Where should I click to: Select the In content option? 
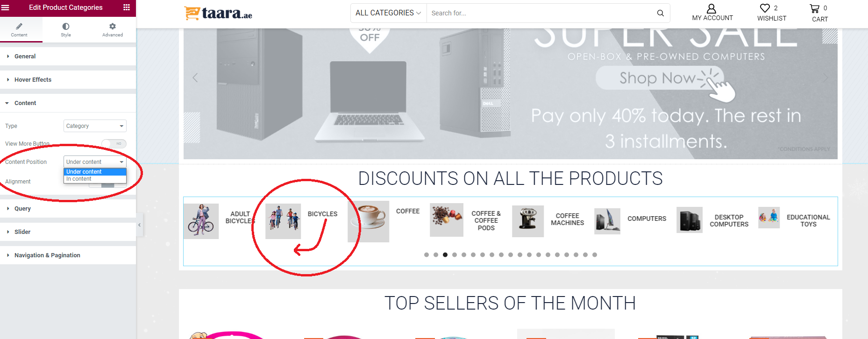click(x=95, y=179)
